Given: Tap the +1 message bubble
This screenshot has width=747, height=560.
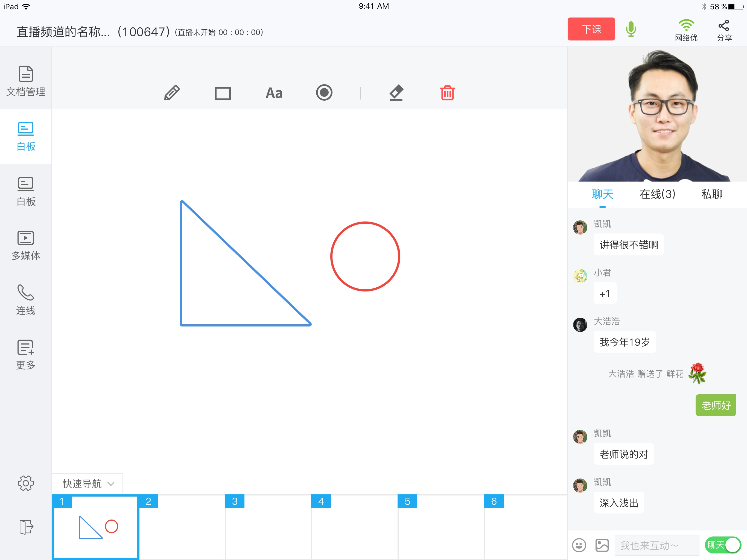Looking at the screenshot, I should click(605, 293).
